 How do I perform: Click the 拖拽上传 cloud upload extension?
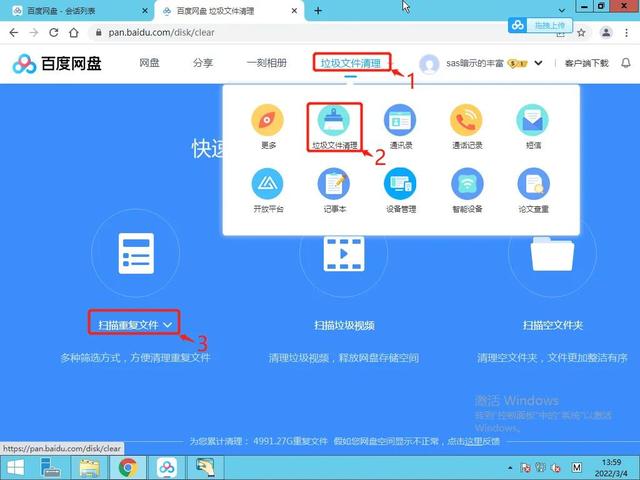tap(540, 25)
